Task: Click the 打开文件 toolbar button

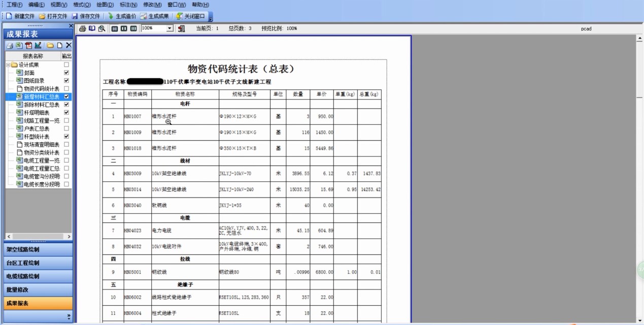Action: pyautogui.click(x=53, y=16)
